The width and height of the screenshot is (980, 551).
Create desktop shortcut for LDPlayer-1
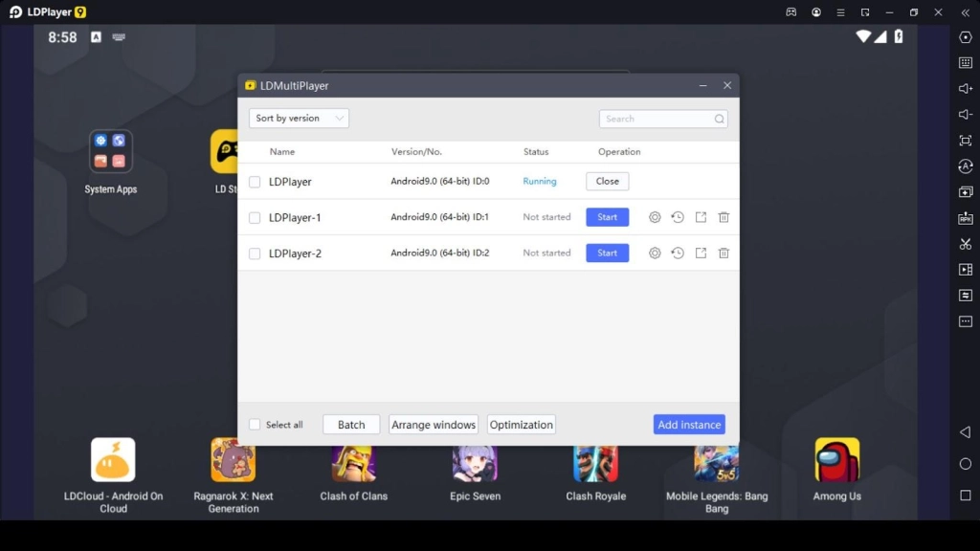tap(701, 217)
